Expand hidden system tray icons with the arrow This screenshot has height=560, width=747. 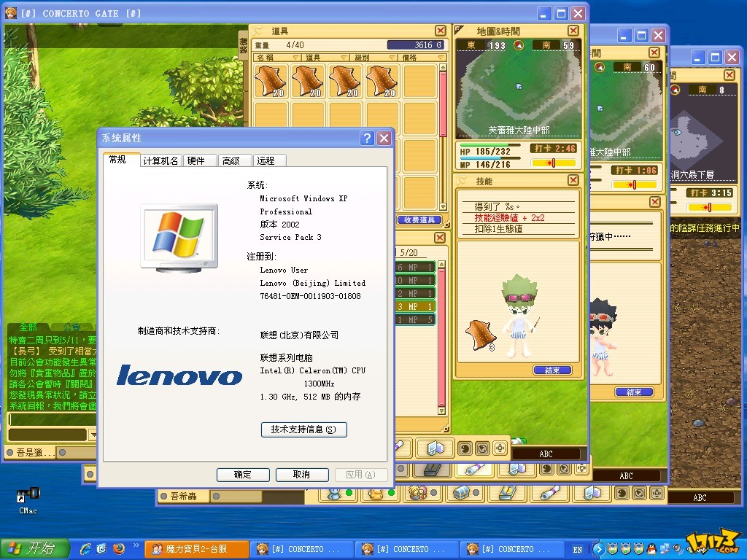[x=599, y=549]
